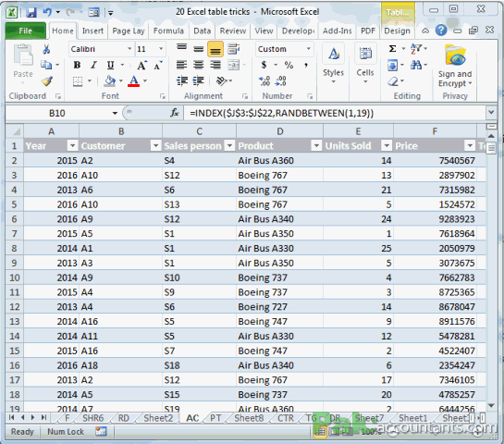The image size is (504, 444).
Task: Select cell containing Boeing 727
Action: tap(279, 307)
